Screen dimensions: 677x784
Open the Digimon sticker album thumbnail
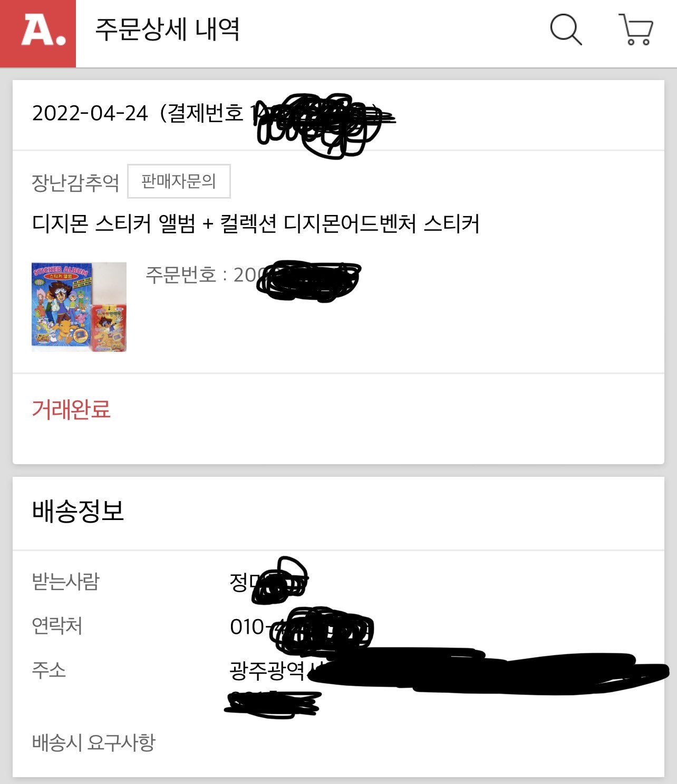(x=79, y=307)
